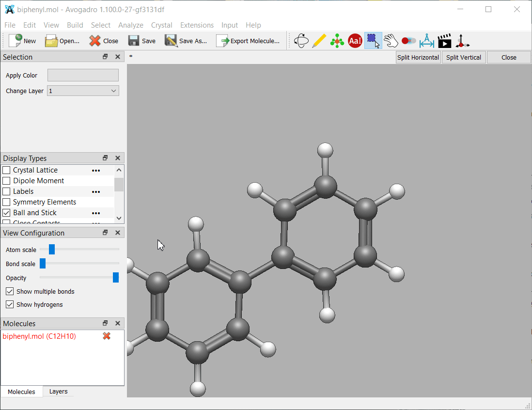Click the Atom scale slider handle
Screen dimensions: 532x410
coord(51,250)
